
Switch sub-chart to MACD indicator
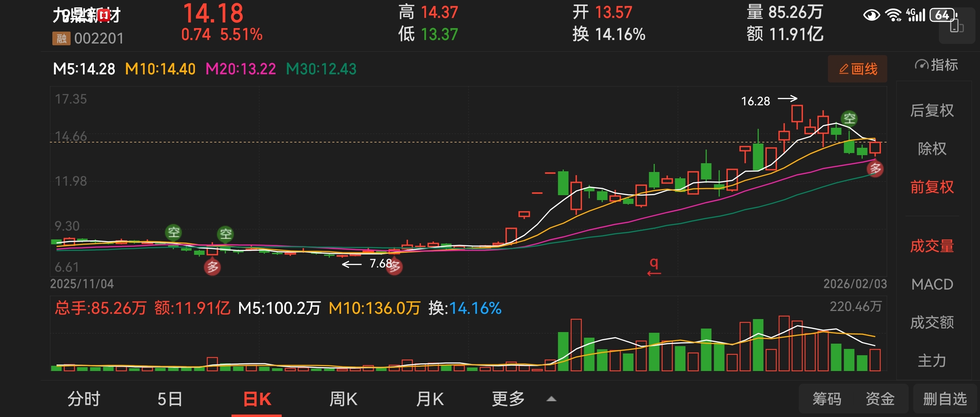[x=932, y=284]
